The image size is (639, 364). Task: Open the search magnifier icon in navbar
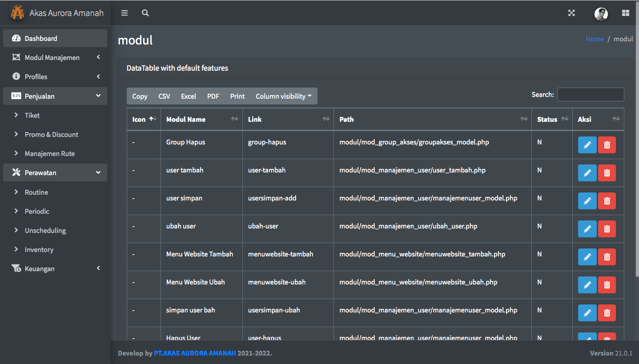pyautogui.click(x=145, y=13)
